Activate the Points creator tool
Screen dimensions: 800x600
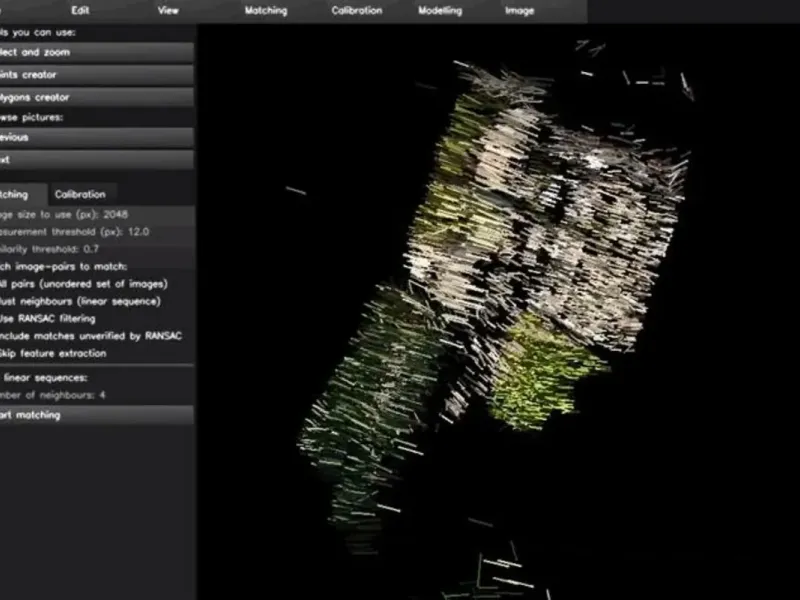tap(96, 74)
